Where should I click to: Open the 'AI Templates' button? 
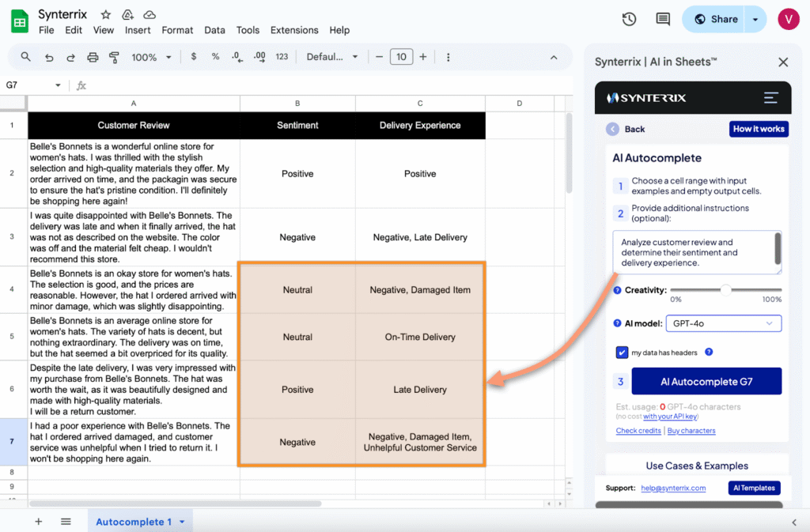(754, 488)
